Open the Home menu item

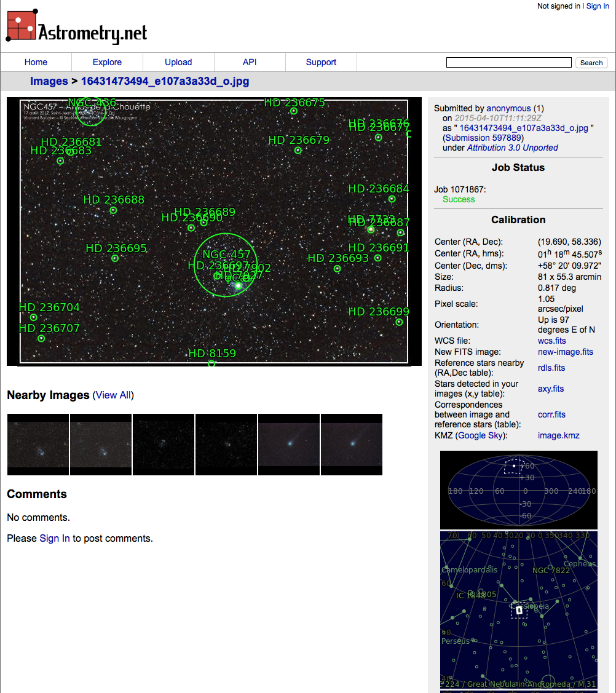(36, 62)
